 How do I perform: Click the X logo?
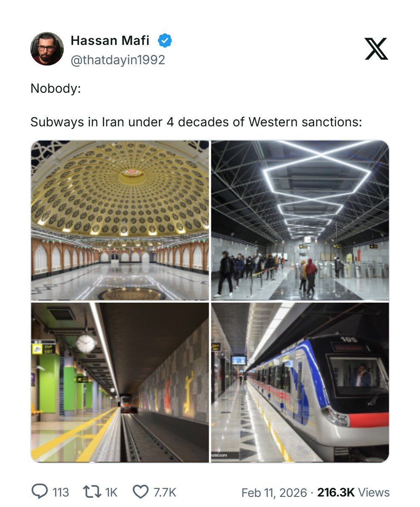376,49
